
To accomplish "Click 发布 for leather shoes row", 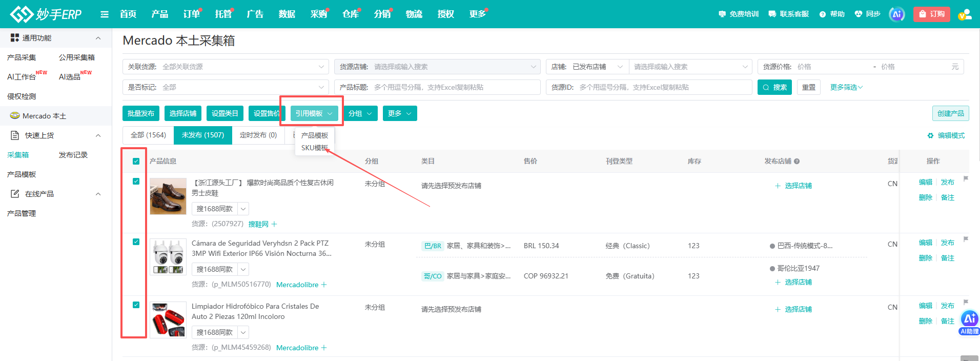I will click(948, 182).
